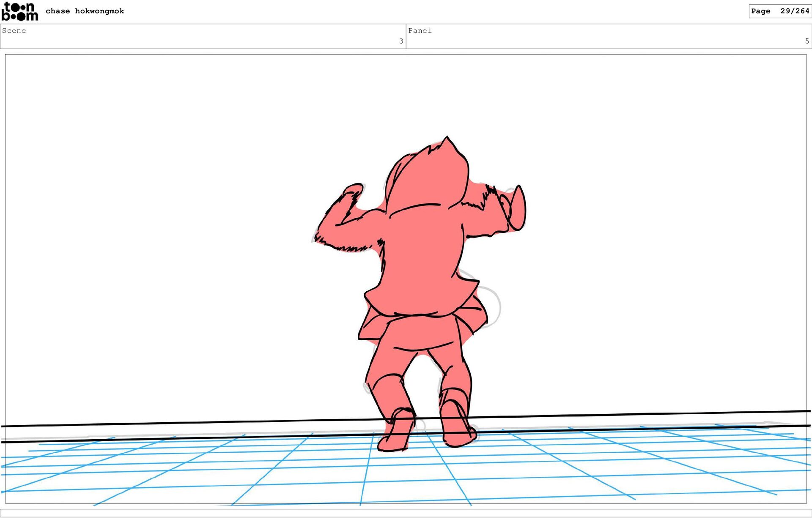Click the scene number 3
812x525 pixels.
401,41
